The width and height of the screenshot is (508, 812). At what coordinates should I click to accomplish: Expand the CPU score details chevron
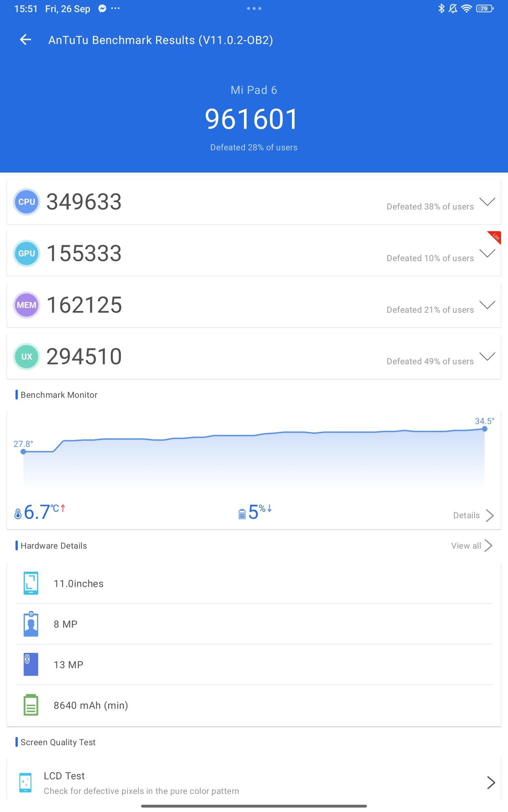(487, 202)
